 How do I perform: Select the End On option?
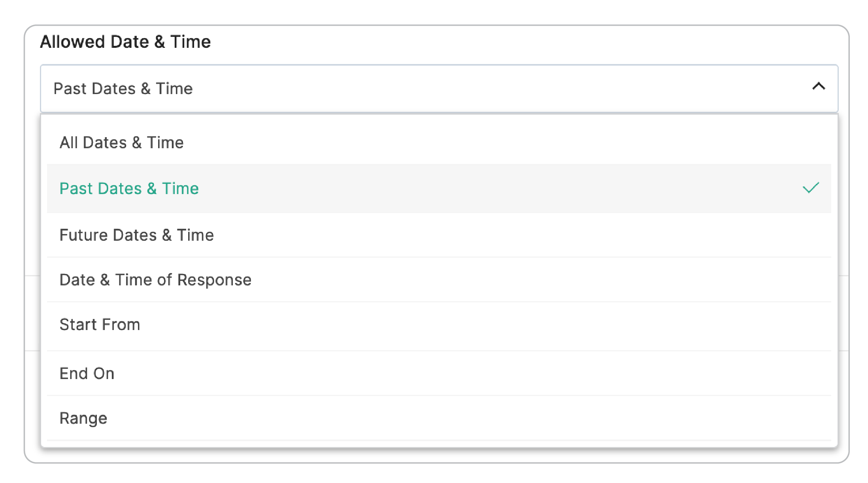(87, 374)
